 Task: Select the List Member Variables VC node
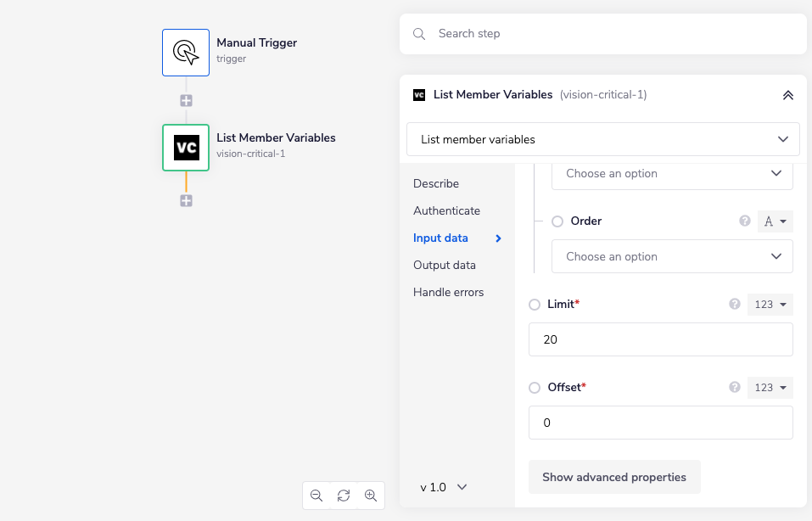click(186, 148)
